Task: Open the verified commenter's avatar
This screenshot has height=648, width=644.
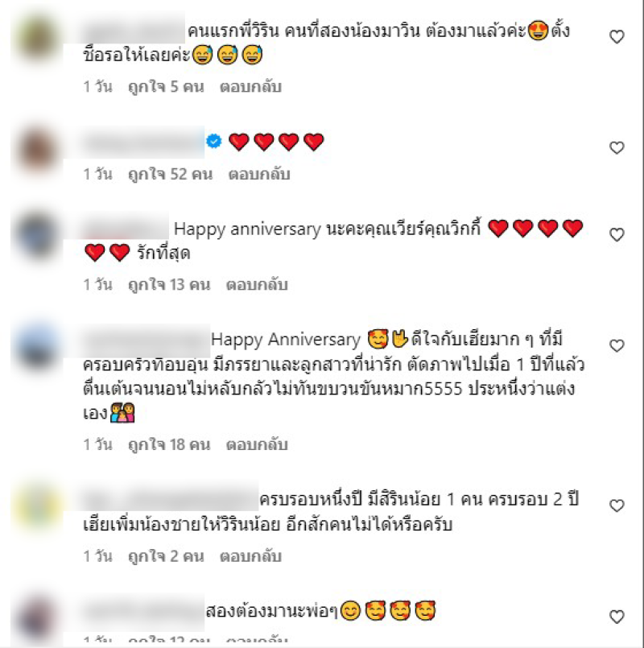Action: tap(37, 150)
